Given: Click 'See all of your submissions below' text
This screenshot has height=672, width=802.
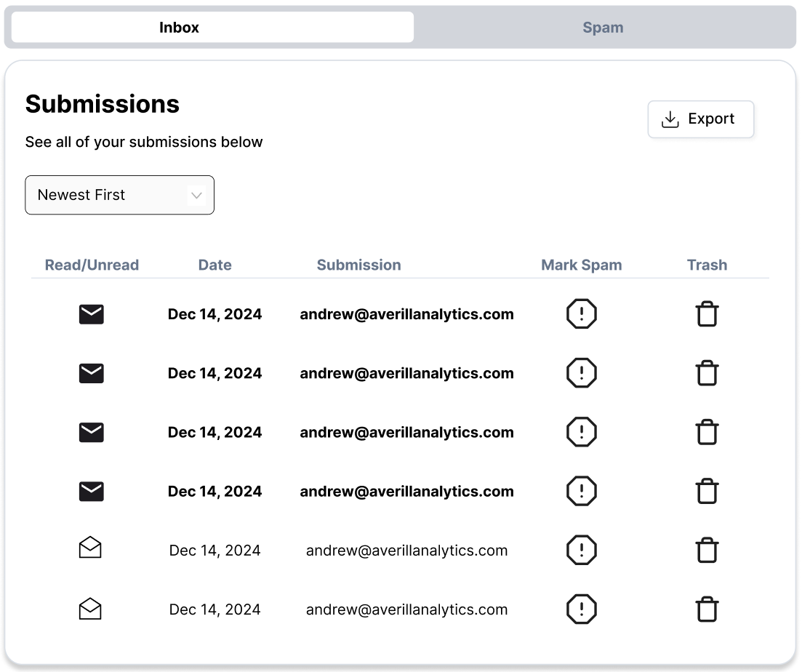Looking at the screenshot, I should [144, 142].
